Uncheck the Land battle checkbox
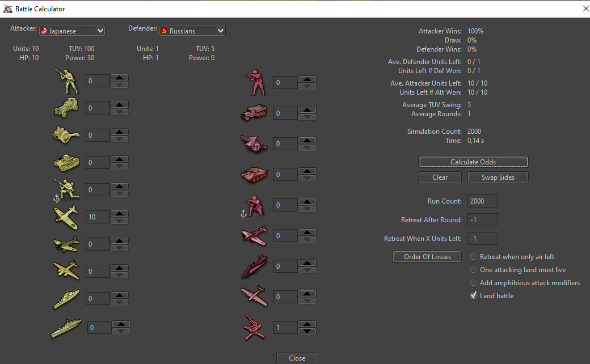590x364 pixels. pos(474,295)
